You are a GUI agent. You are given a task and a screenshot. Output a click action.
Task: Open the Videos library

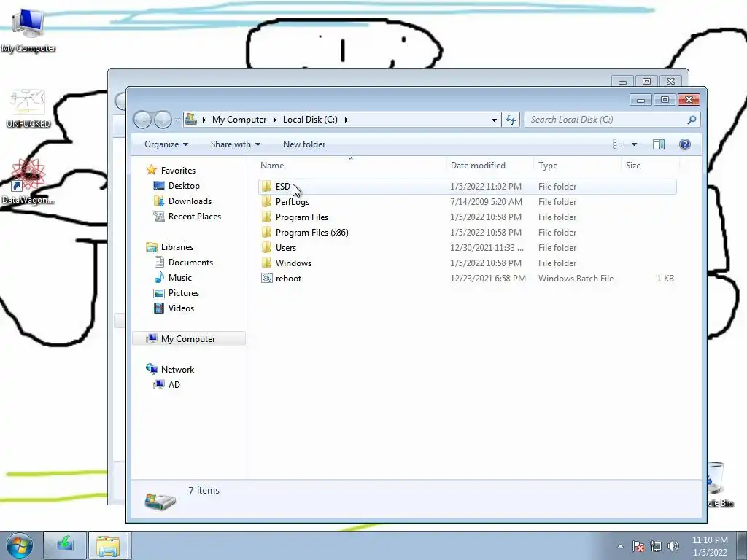tap(181, 308)
